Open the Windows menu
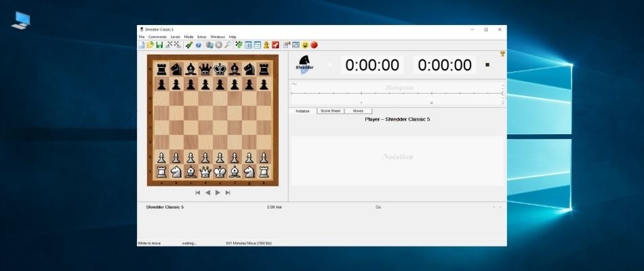 click(218, 37)
